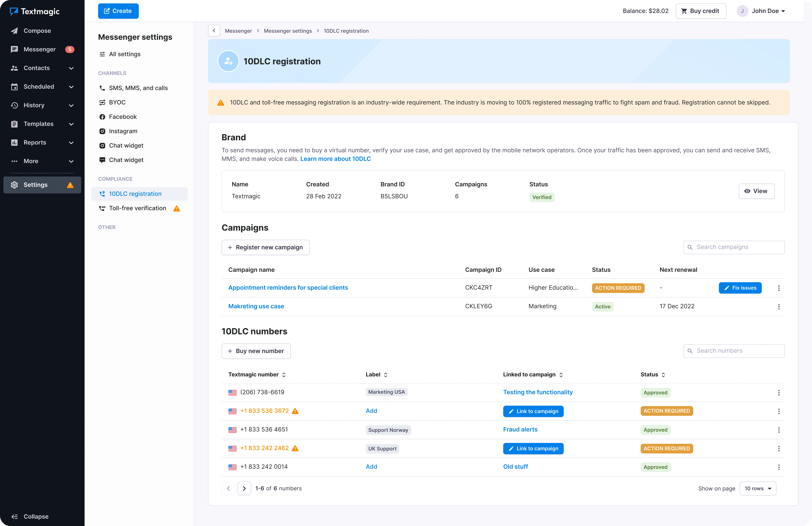The width and height of the screenshot is (812, 526).
Task: Click Buy new number button
Action: [256, 351]
